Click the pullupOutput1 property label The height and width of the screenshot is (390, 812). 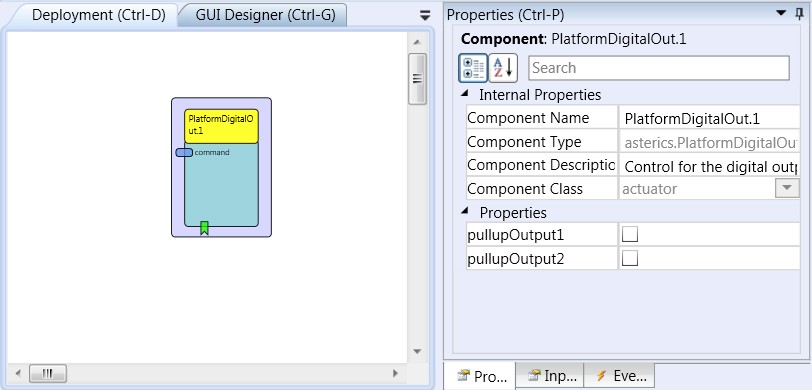515,235
